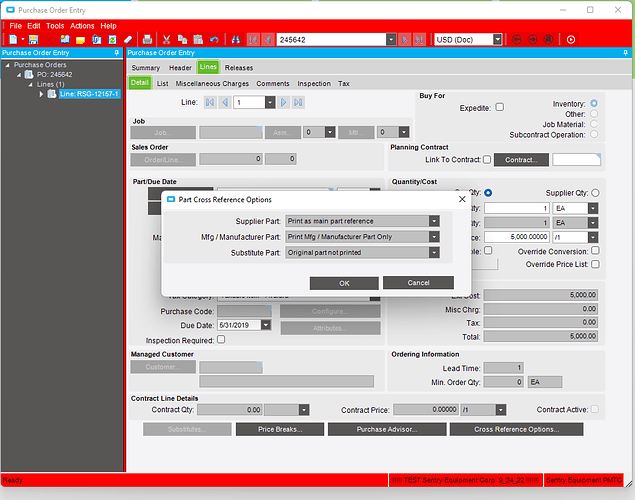Image resolution: width=635 pixels, height=500 pixels.
Task: Select the Job Material radio button
Action: (594, 124)
